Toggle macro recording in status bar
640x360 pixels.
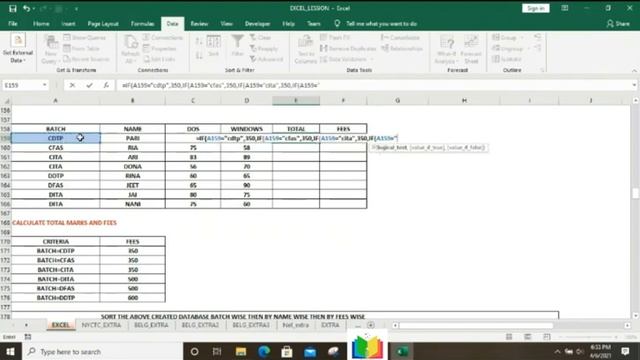coord(28,337)
